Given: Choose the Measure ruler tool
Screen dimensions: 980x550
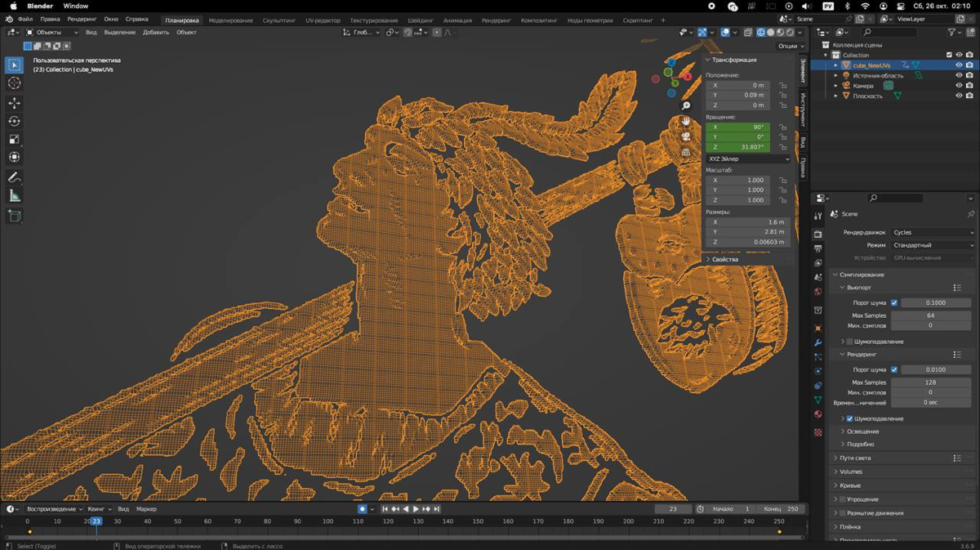Looking at the screenshot, I should (x=15, y=195).
